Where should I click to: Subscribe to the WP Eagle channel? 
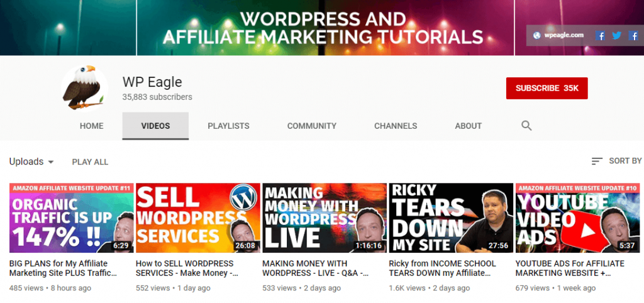coord(547,88)
